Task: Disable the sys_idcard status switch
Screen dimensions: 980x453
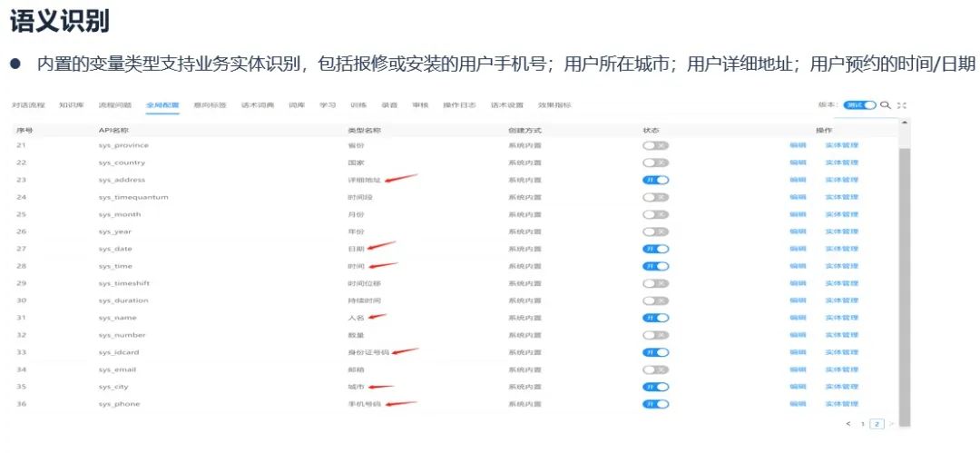Action: click(x=656, y=352)
